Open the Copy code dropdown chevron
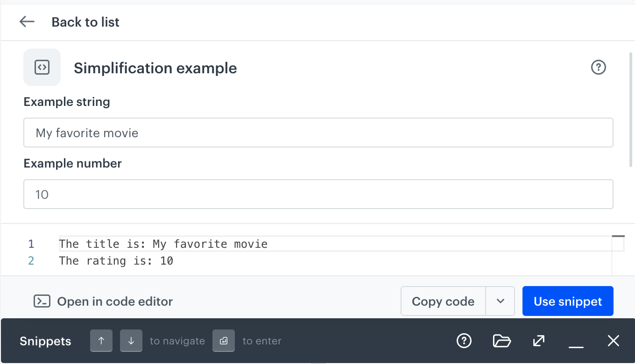 coord(500,301)
